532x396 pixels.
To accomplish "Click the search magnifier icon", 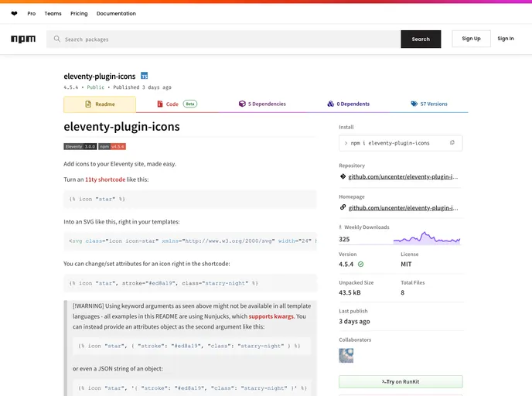I will (x=57, y=39).
